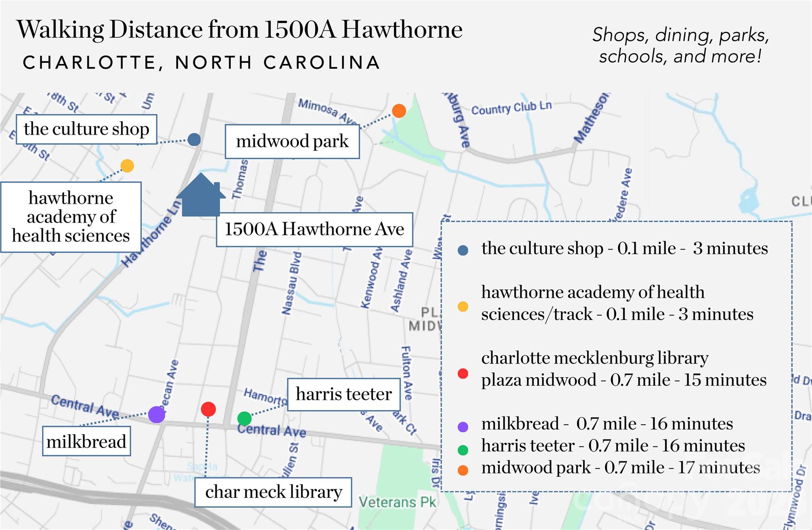Click the green Harris Teeter map marker
The image size is (812, 530).
(244, 418)
